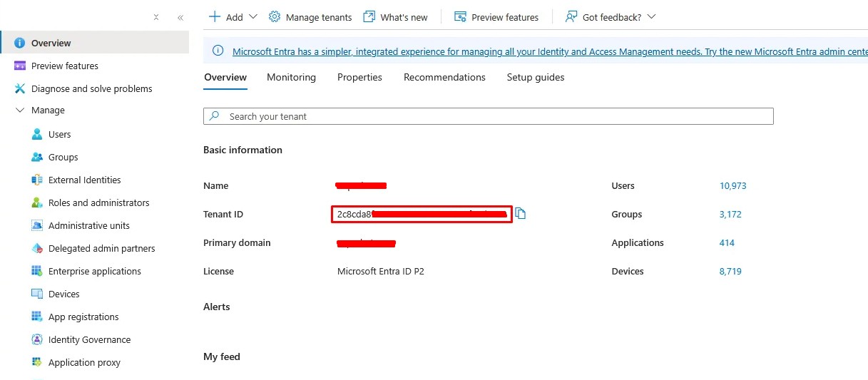Image resolution: width=868 pixels, height=380 pixels.
Task: Open the Properties tab
Action: coord(359,77)
